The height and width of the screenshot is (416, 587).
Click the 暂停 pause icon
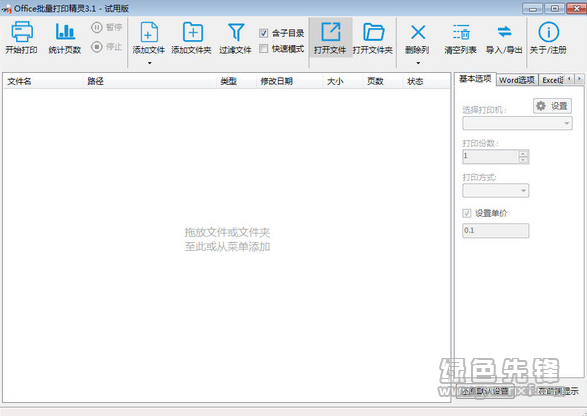[97, 27]
